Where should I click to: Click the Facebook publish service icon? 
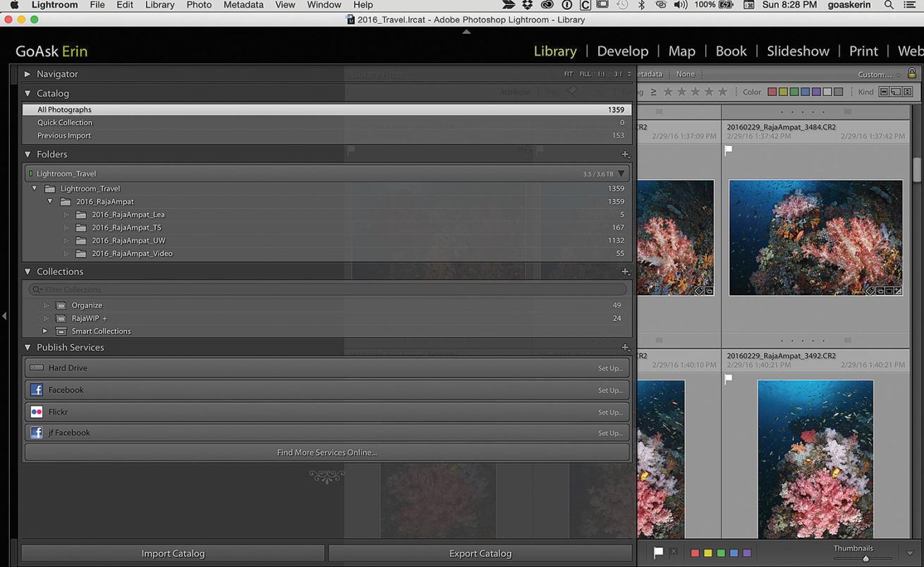click(37, 390)
